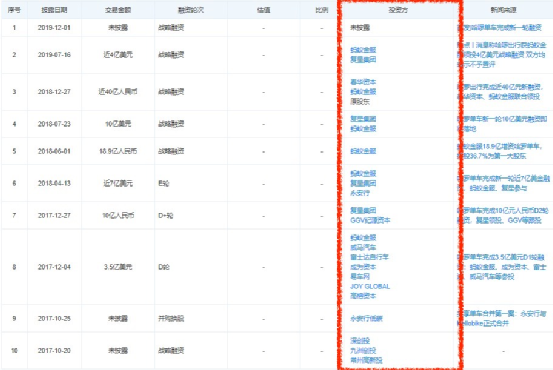Select the date cell 2017-10-26
The image size is (553, 370).
pyautogui.click(x=54, y=319)
